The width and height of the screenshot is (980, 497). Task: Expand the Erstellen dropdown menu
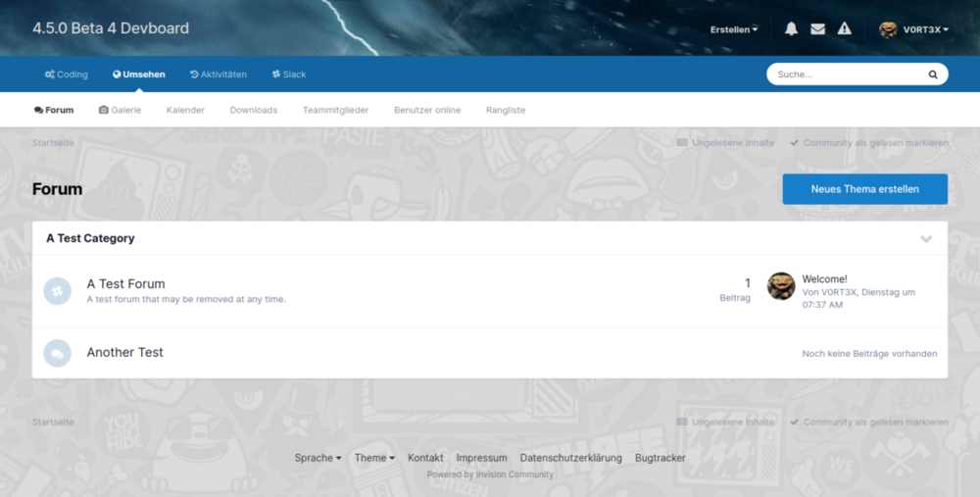pos(734,29)
